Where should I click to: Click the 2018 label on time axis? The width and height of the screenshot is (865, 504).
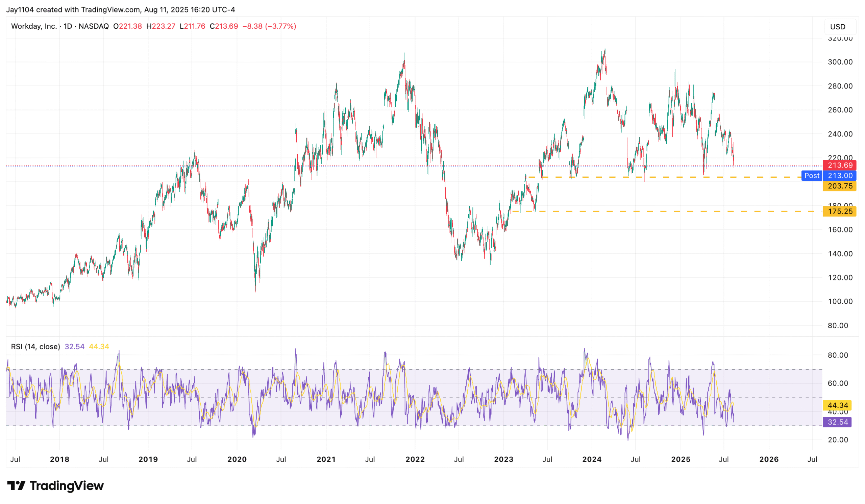pos(60,459)
